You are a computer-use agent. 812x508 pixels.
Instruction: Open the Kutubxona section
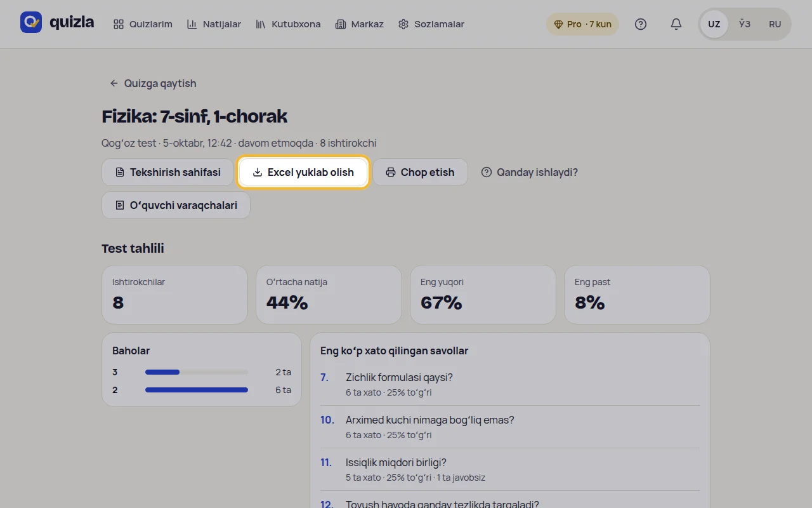tap(288, 24)
